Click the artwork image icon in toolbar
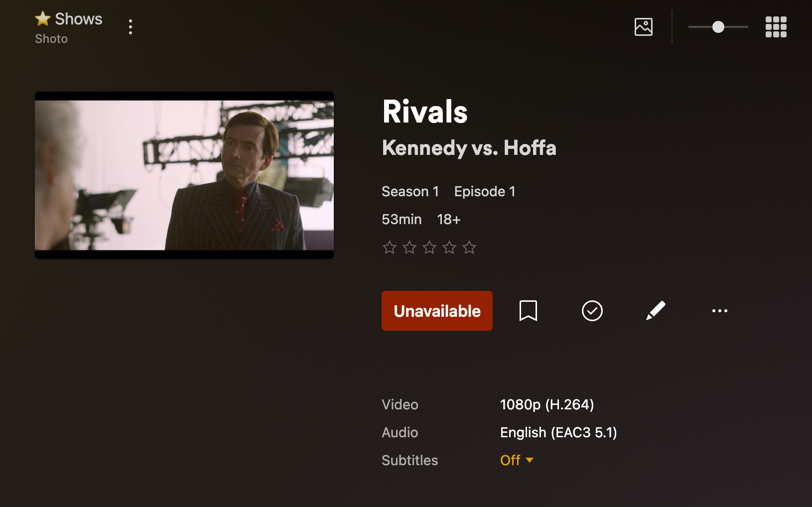The height and width of the screenshot is (507, 812). [643, 27]
